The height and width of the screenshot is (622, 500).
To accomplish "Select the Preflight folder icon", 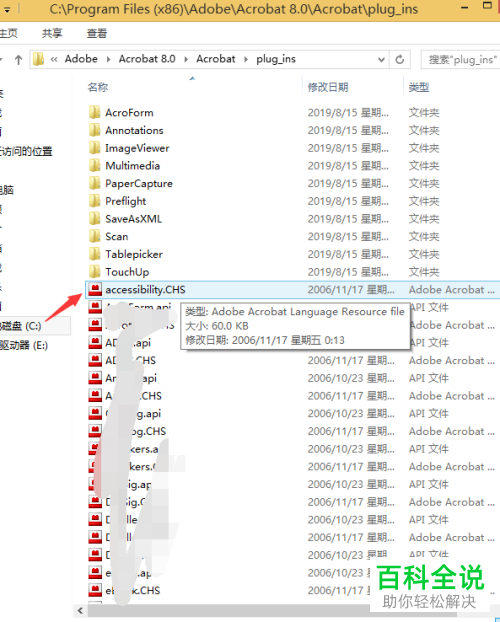I will 94,201.
